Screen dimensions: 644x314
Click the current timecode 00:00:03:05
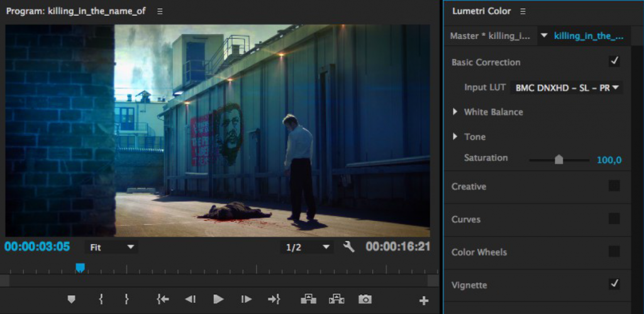pyautogui.click(x=37, y=247)
